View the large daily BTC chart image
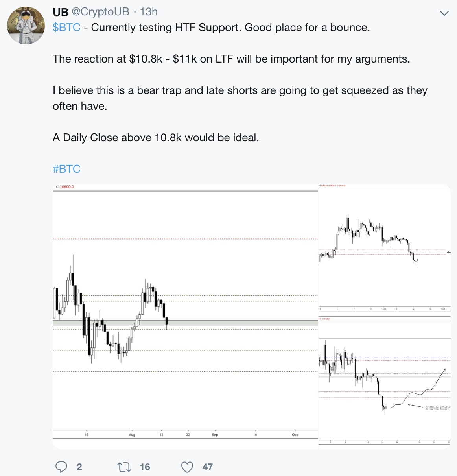Viewport: 457px width, 476px height. click(185, 317)
